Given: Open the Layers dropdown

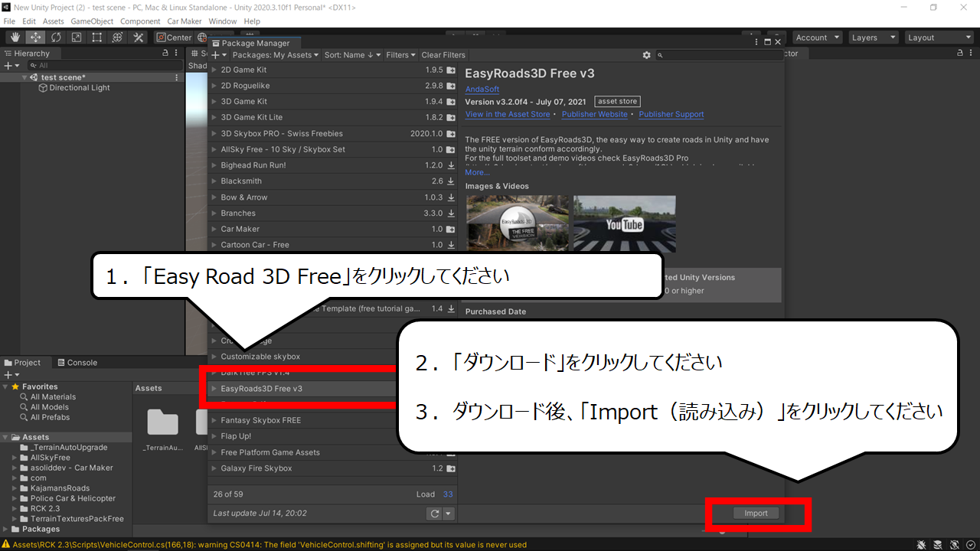Looking at the screenshot, I should click(874, 37).
